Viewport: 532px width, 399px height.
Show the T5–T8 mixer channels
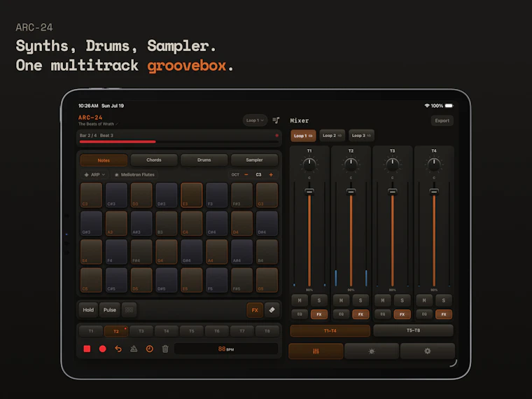(x=413, y=330)
